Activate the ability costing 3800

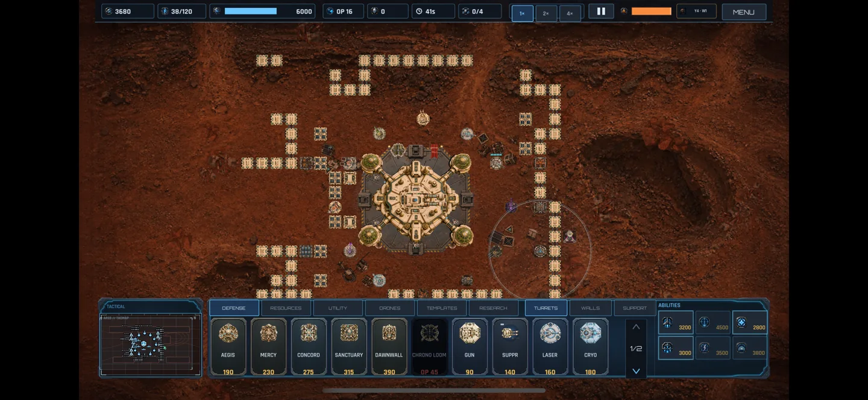point(750,348)
